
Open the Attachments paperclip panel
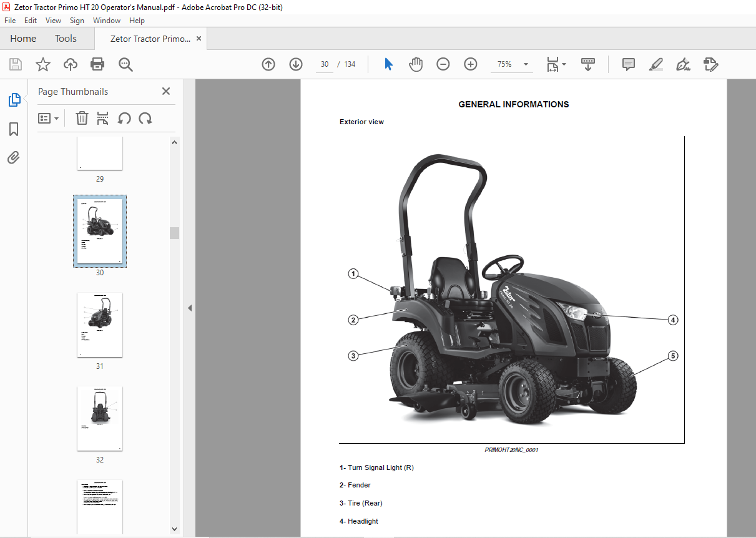(14, 157)
